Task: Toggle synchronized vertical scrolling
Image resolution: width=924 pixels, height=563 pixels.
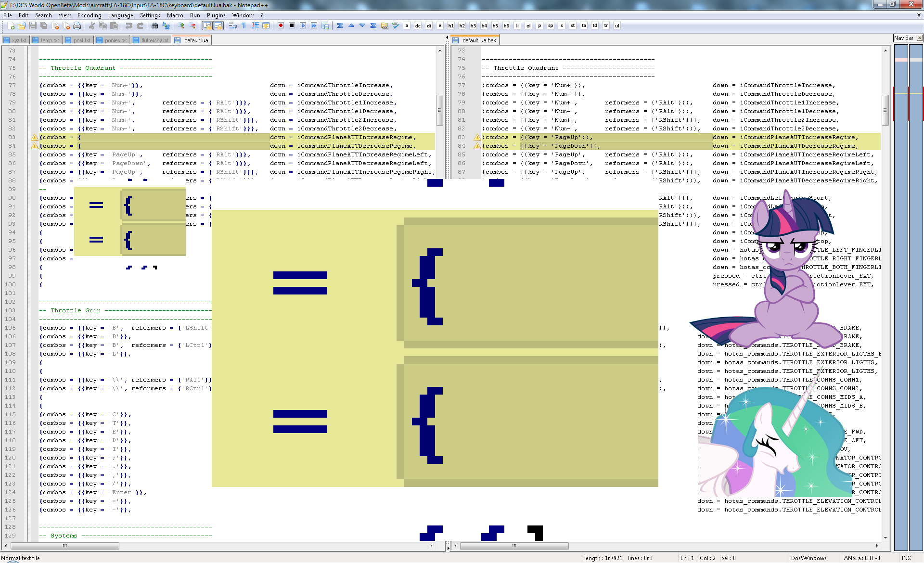Action: tap(207, 26)
